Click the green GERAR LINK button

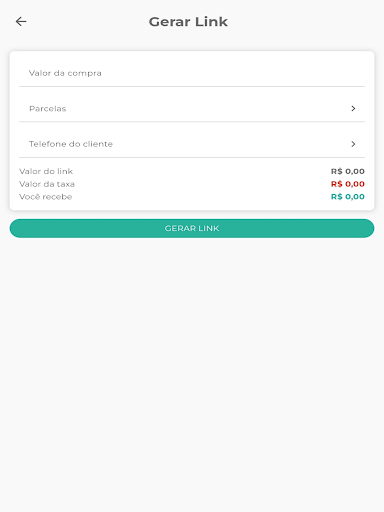coord(192,228)
